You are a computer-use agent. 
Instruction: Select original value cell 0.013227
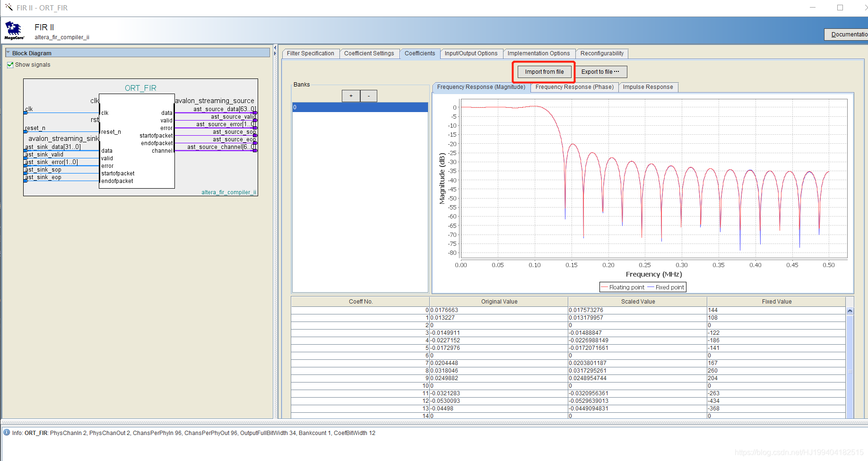(x=499, y=318)
